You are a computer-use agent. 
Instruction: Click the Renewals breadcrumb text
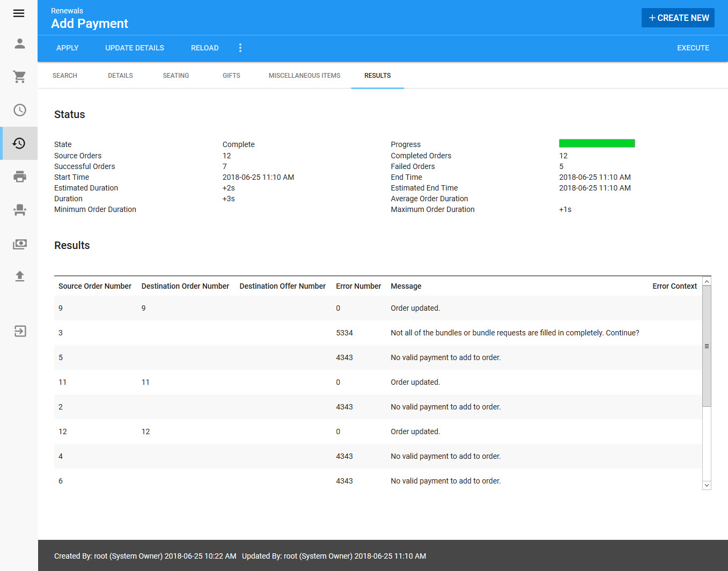click(x=67, y=11)
